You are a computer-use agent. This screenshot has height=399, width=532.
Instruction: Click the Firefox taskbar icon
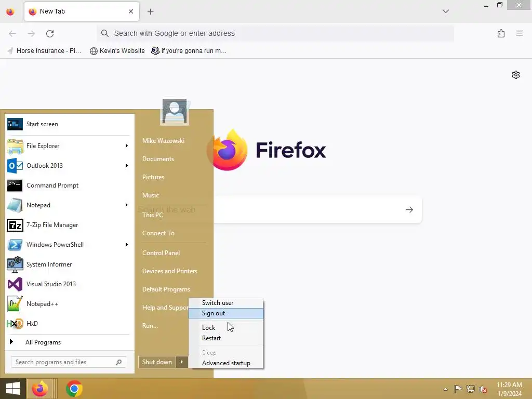tap(40, 389)
